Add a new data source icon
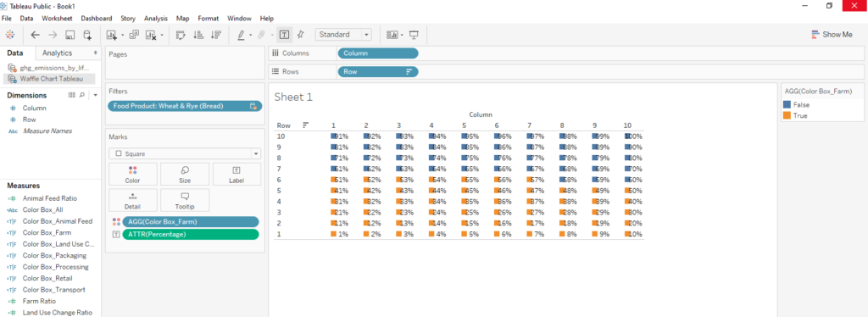This screenshot has width=868, height=317. [x=87, y=35]
